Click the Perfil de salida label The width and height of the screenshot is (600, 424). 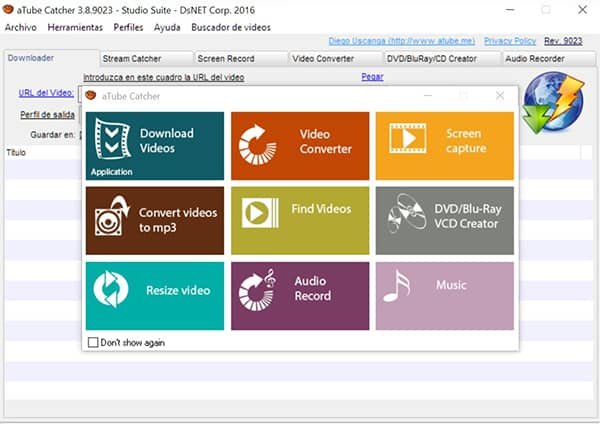coord(47,115)
